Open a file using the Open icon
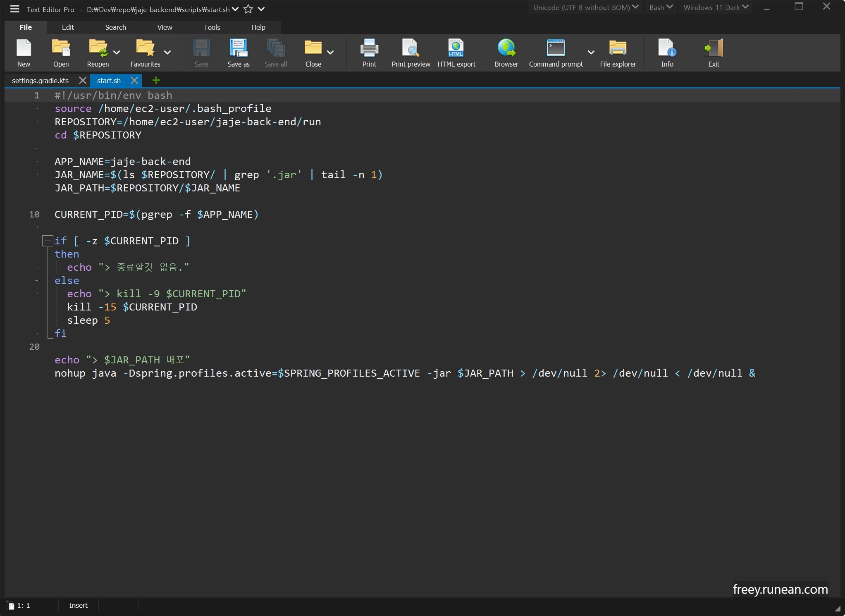Image resolution: width=845 pixels, height=616 pixels. click(61, 52)
